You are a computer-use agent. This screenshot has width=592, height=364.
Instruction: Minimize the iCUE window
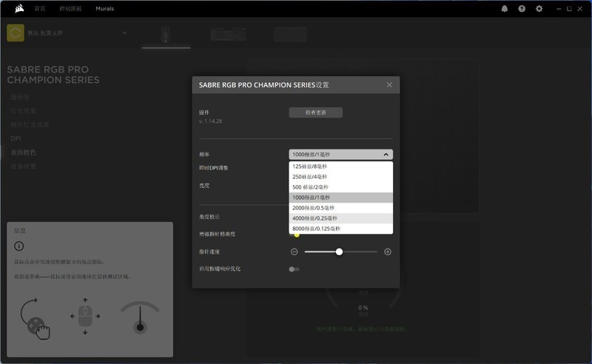[559, 9]
